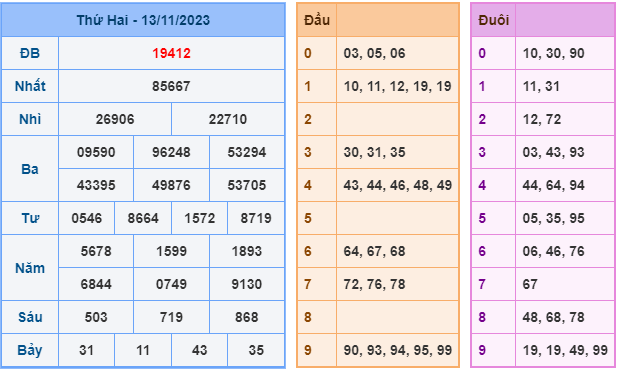Select fourth prize number 8664

point(143,218)
